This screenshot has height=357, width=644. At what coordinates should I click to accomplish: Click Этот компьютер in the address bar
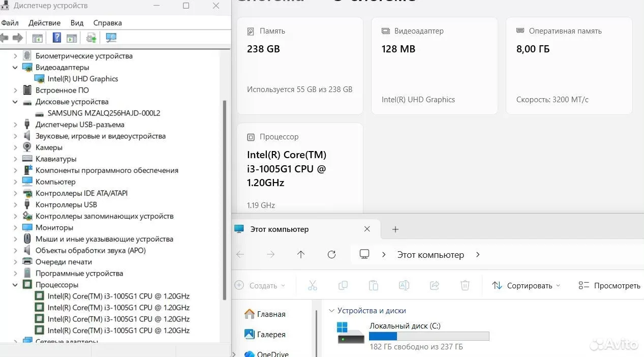(x=431, y=255)
